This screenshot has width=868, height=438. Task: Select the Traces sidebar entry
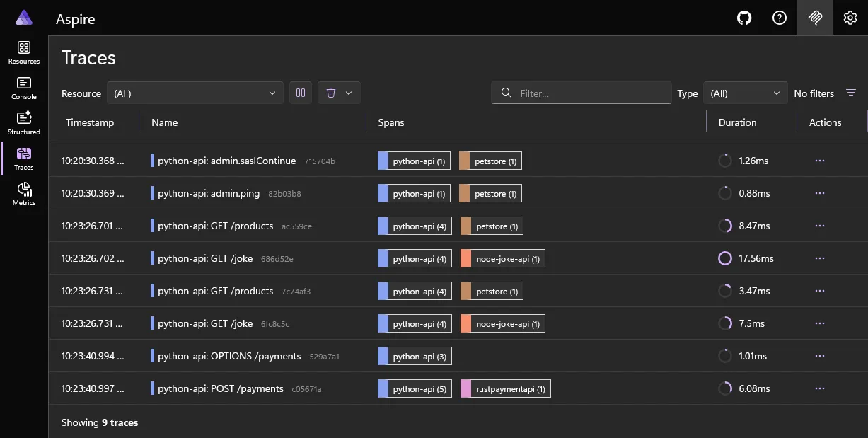click(23, 156)
